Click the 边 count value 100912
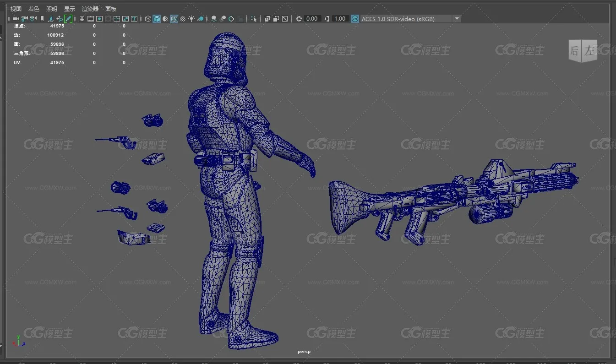This screenshot has height=364, width=616. click(x=55, y=35)
